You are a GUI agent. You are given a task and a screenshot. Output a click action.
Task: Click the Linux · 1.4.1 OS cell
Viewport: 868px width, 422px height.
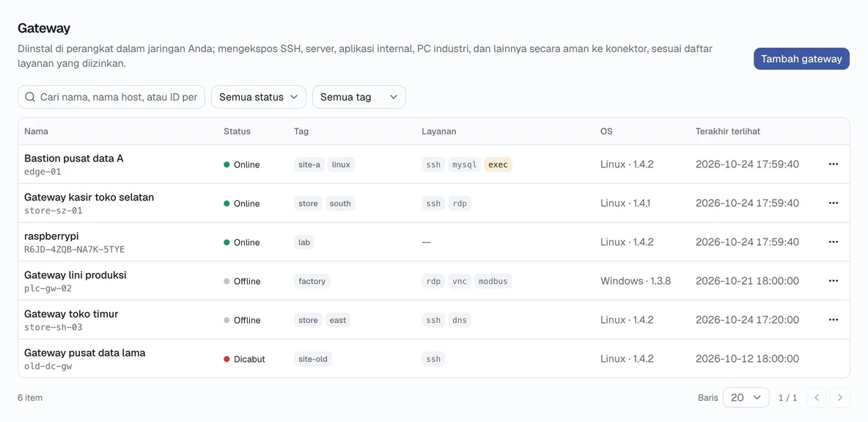pyautogui.click(x=625, y=203)
